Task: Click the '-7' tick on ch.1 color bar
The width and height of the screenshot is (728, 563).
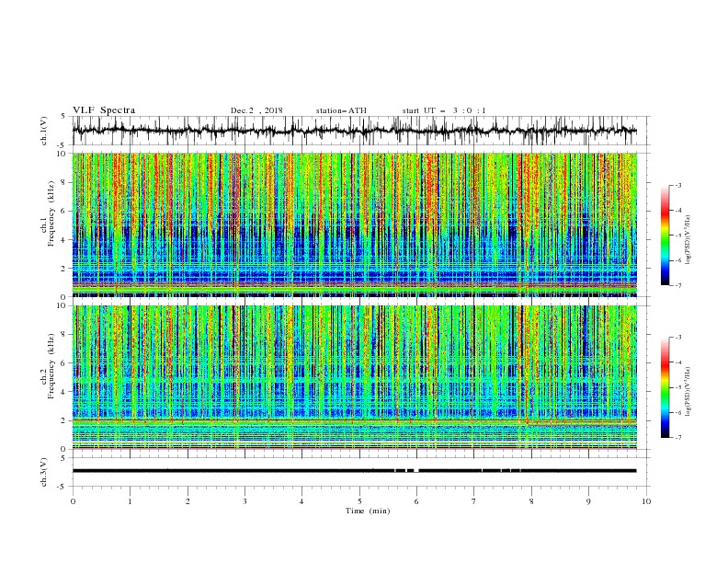Action: (678, 285)
